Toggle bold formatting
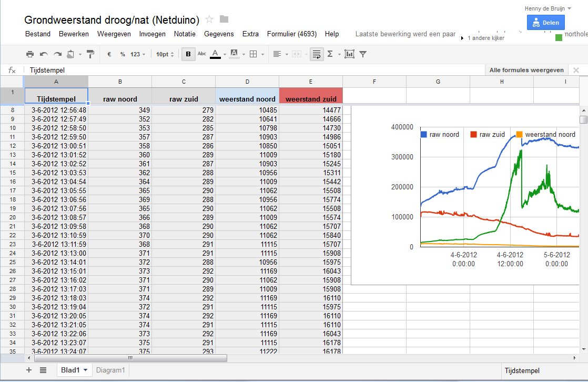 pyautogui.click(x=188, y=54)
